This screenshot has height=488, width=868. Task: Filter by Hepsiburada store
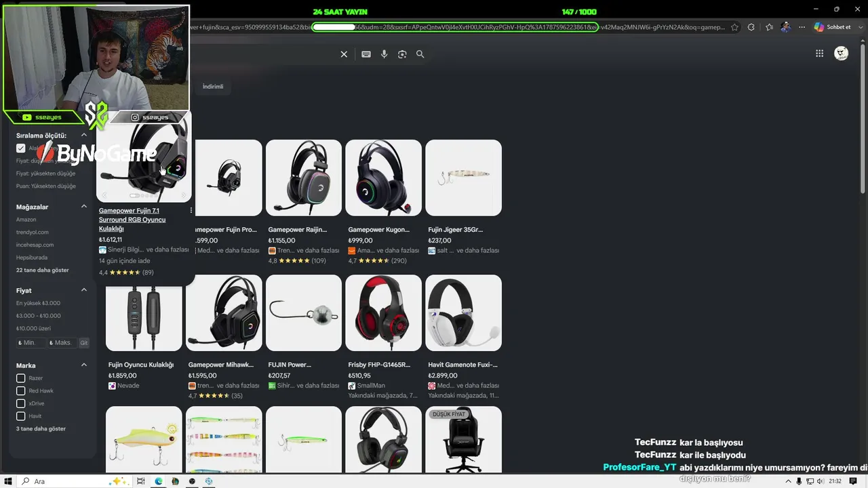(x=32, y=258)
